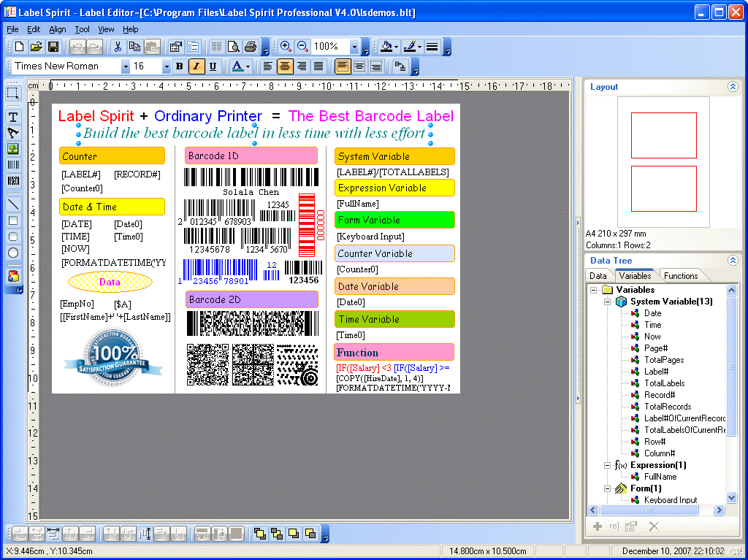Collapse the System Variable tree node
This screenshot has height=560, width=748.
pyautogui.click(x=607, y=302)
